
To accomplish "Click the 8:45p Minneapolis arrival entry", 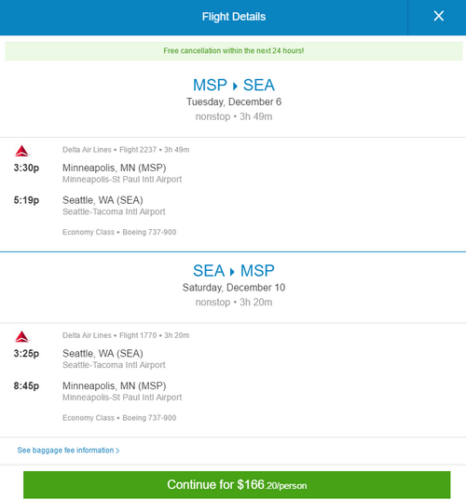I will pos(98,391).
